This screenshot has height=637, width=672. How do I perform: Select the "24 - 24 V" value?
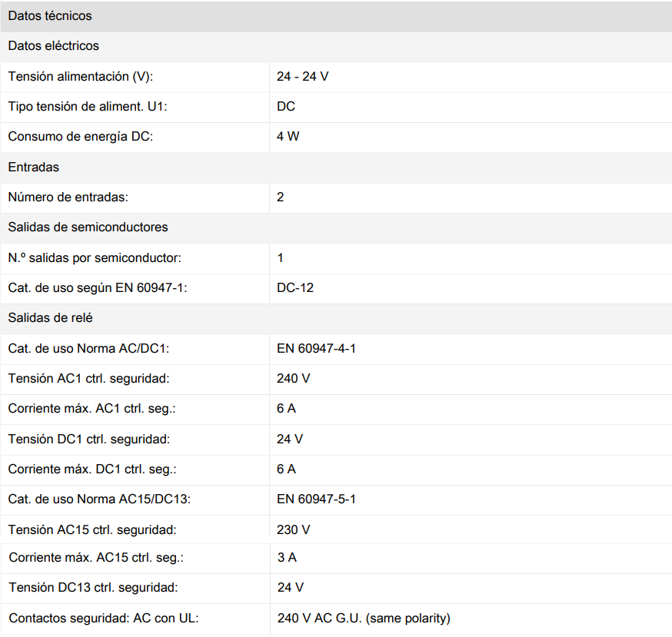pyautogui.click(x=303, y=76)
